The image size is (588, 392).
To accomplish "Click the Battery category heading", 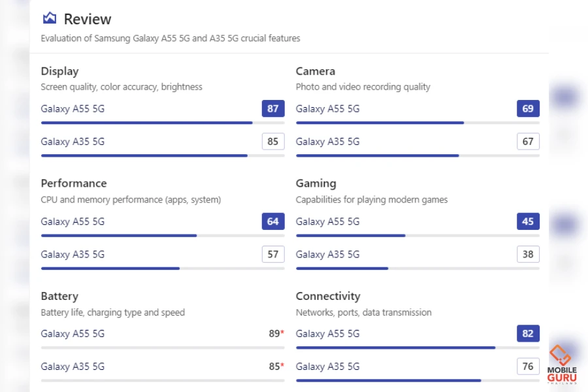I will pyautogui.click(x=59, y=296).
